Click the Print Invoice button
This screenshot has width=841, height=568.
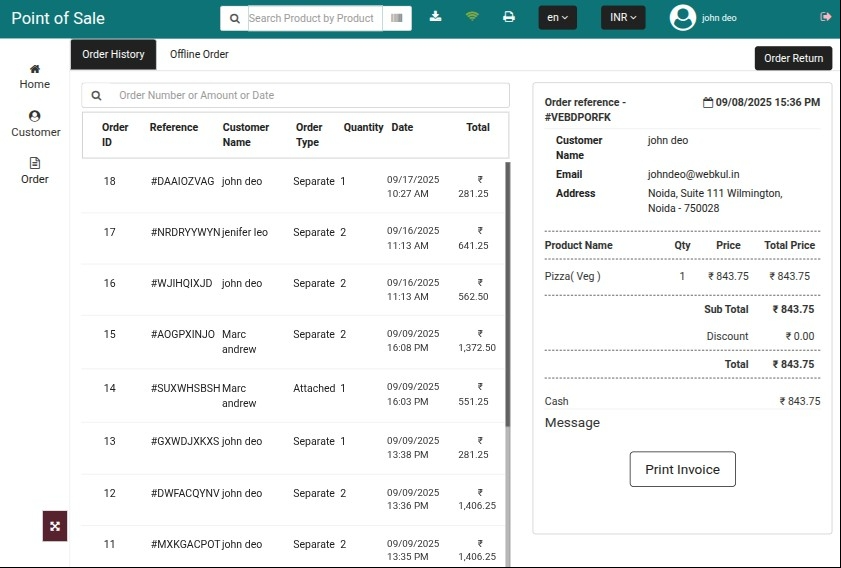point(682,469)
